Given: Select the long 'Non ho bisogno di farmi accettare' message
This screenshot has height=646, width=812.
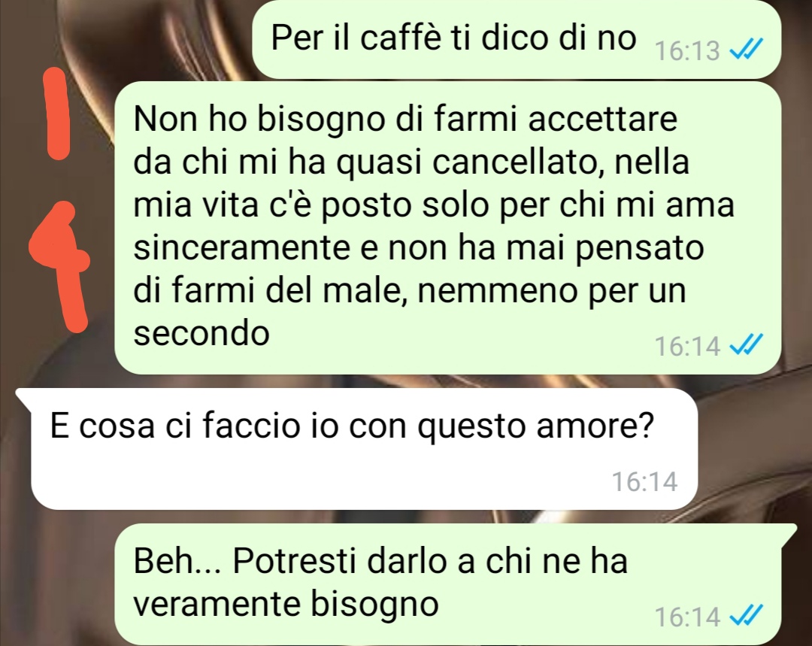Looking at the screenshot, I should (447, 227).
